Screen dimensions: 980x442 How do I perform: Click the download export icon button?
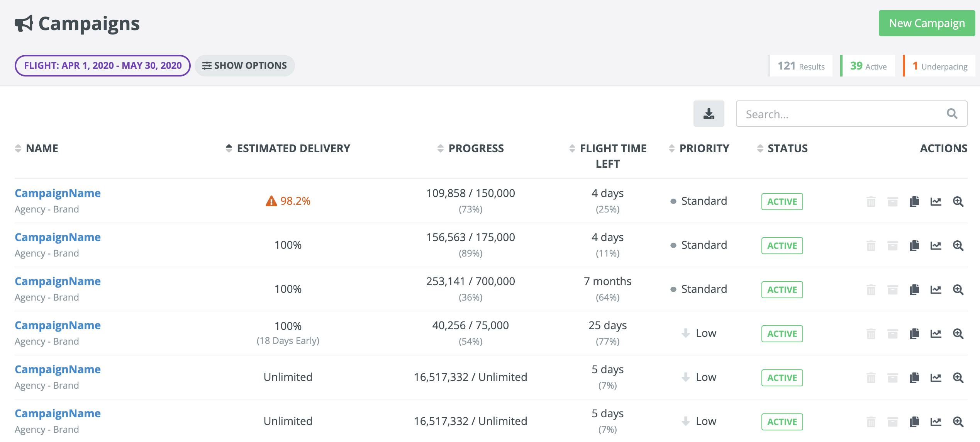pos(709,114)
